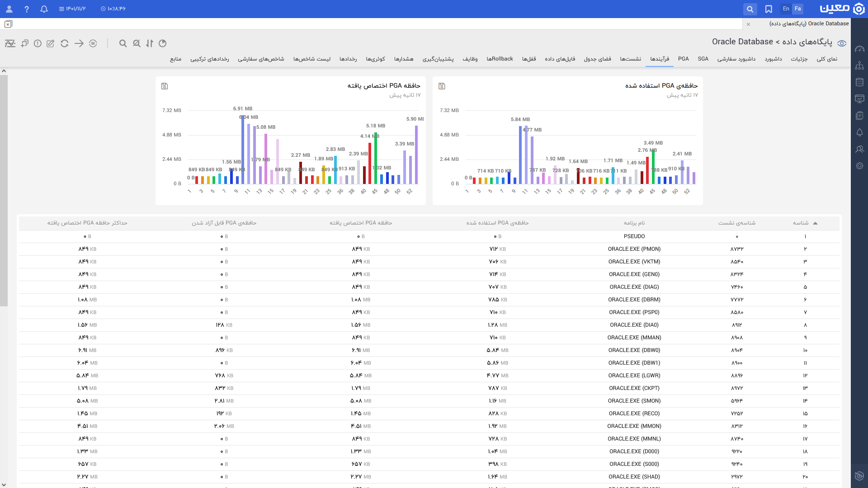
Task: Click the search button in the top bar
Action: coord(750,9)
